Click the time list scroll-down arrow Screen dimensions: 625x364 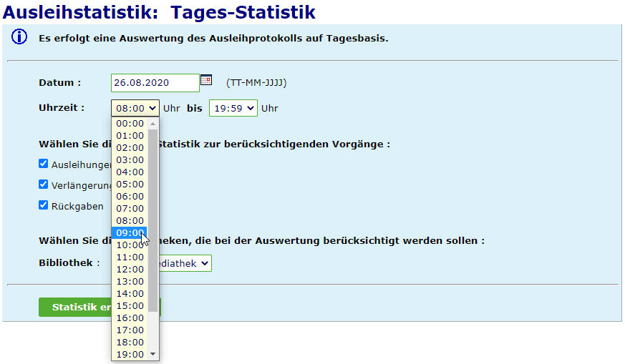pos(152,354)
